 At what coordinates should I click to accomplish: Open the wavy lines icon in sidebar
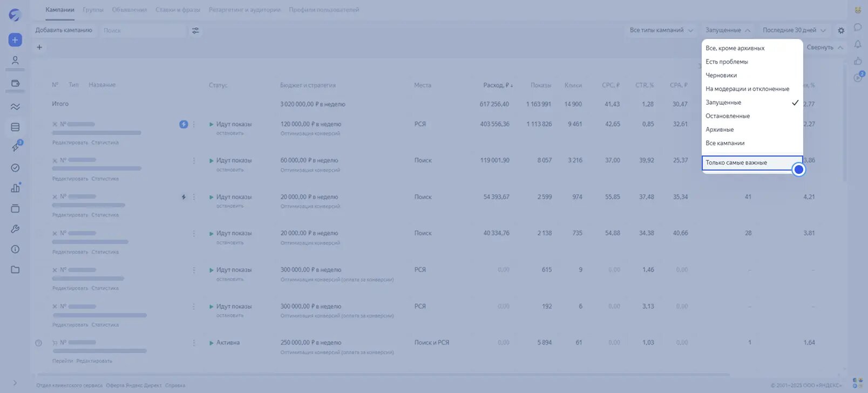(15, 107)
